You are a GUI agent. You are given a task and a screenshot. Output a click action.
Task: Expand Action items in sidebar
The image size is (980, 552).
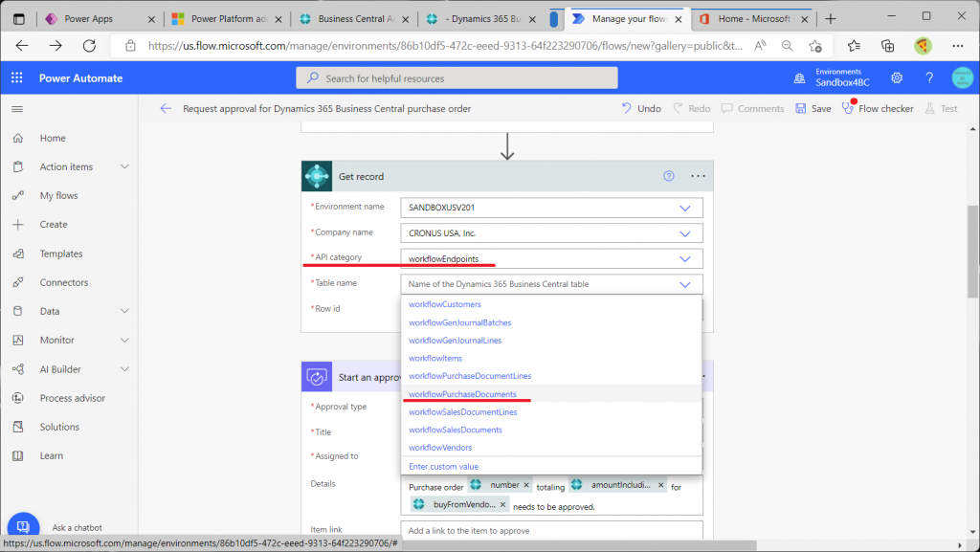(x=125, y=166)
